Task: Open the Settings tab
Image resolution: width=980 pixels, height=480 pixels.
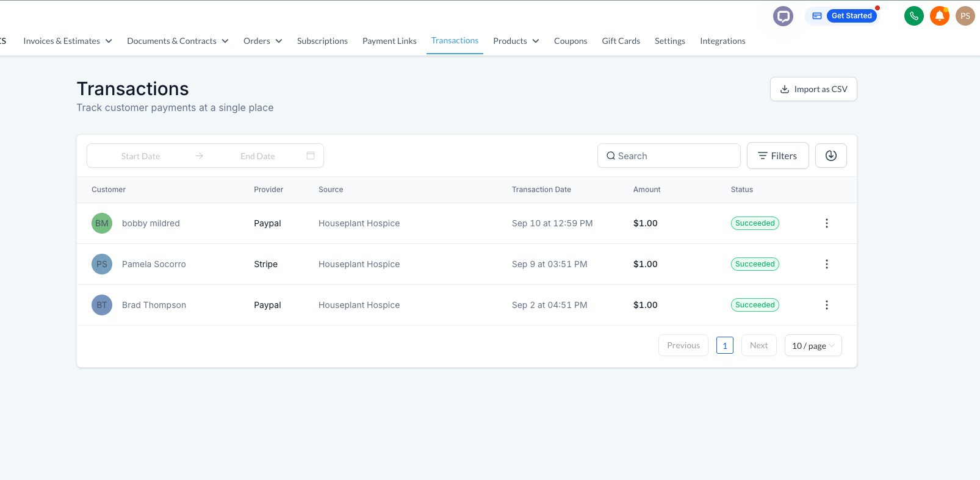Action: 670,41
